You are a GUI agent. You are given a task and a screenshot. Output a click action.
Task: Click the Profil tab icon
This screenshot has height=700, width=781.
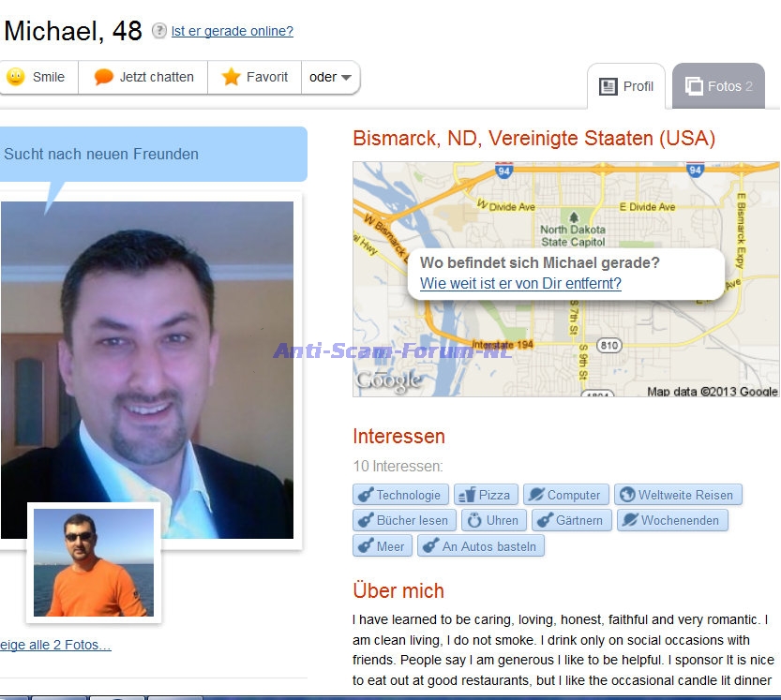[x=608, y=86]
